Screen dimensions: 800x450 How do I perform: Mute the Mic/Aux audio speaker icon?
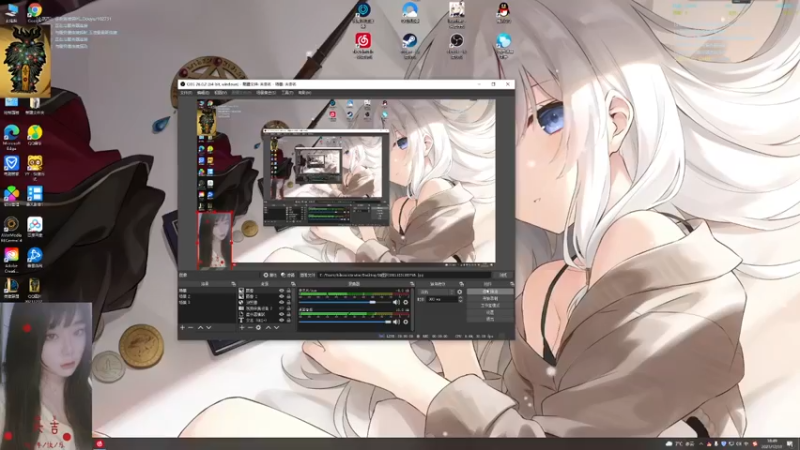pyautogui.click(x=396, y=302)
